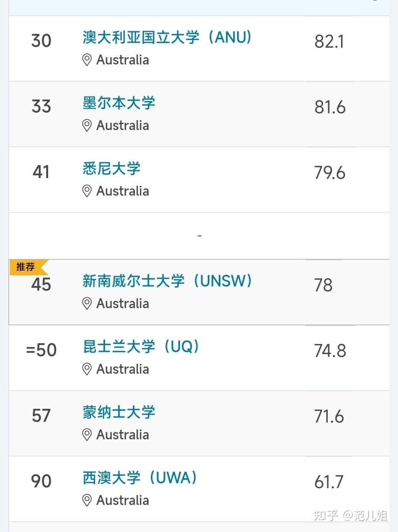
Task: Open 昆士兰大学 (UQ) link
Action: click(x=141, y=347)
